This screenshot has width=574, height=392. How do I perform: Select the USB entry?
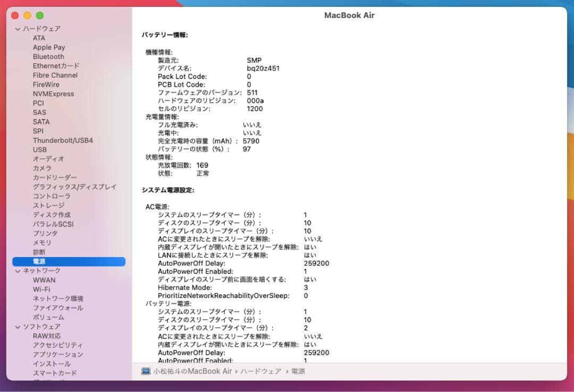tap(39, 149)
